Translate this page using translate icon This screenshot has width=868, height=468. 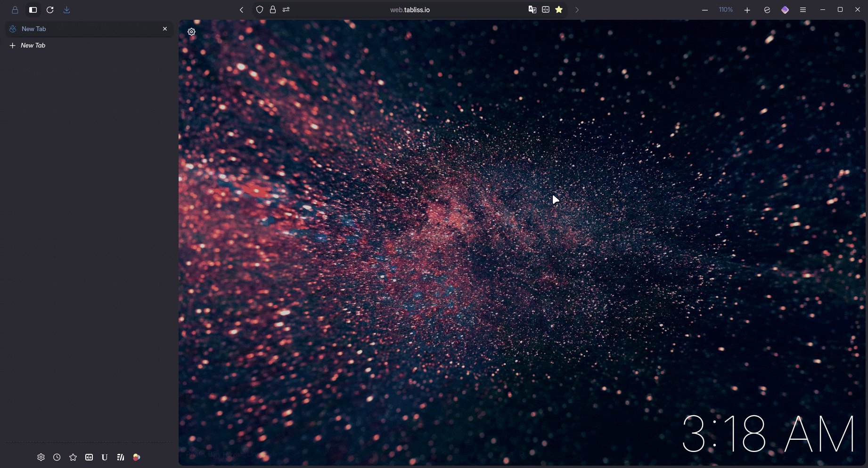532,10
